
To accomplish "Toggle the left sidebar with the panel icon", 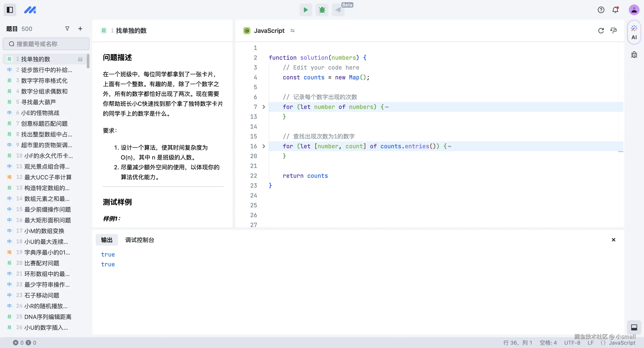I will click(x=10, y=10).
